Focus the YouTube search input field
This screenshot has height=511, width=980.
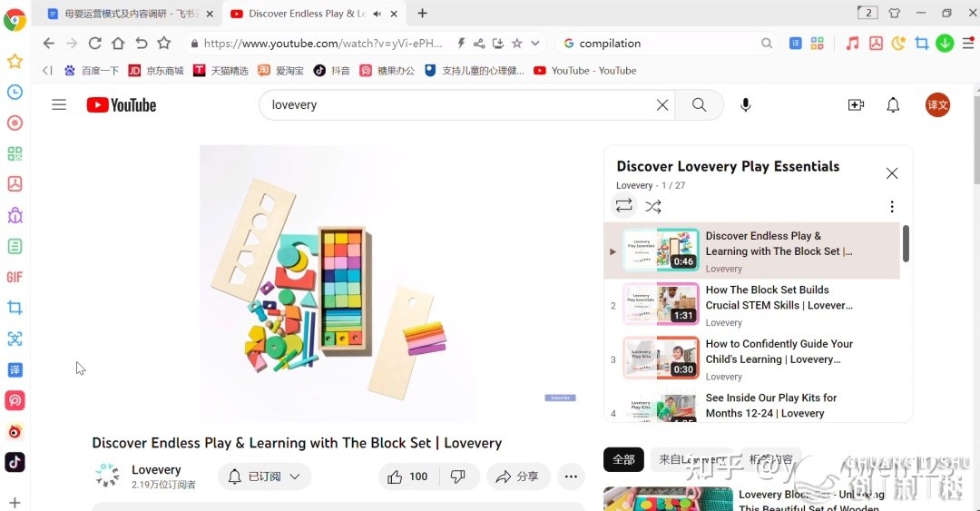coord(459,105)
